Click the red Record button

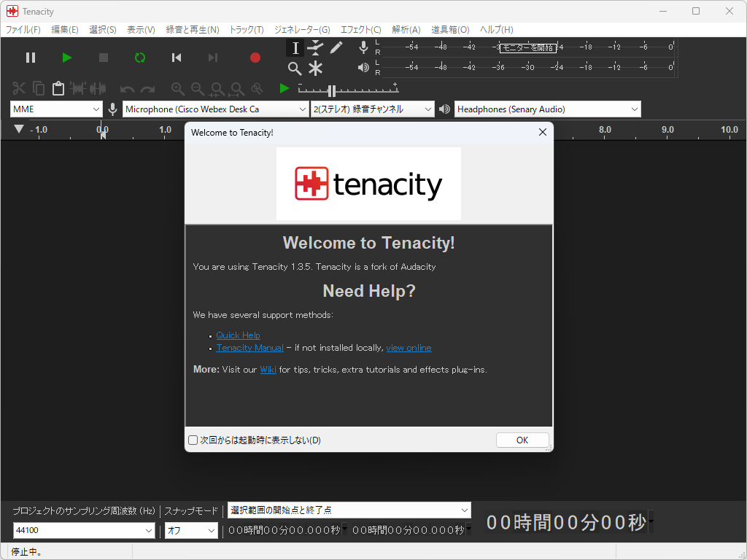click(255, 58)
